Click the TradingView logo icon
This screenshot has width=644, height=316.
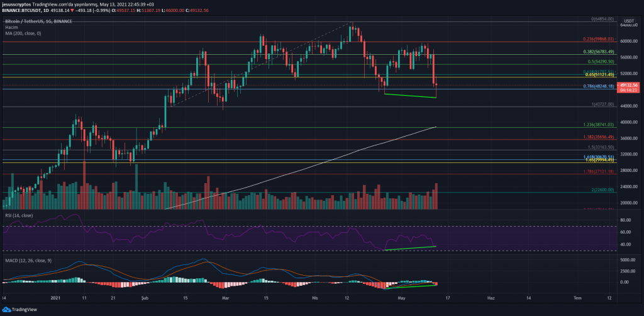click(x=7, y=310)
